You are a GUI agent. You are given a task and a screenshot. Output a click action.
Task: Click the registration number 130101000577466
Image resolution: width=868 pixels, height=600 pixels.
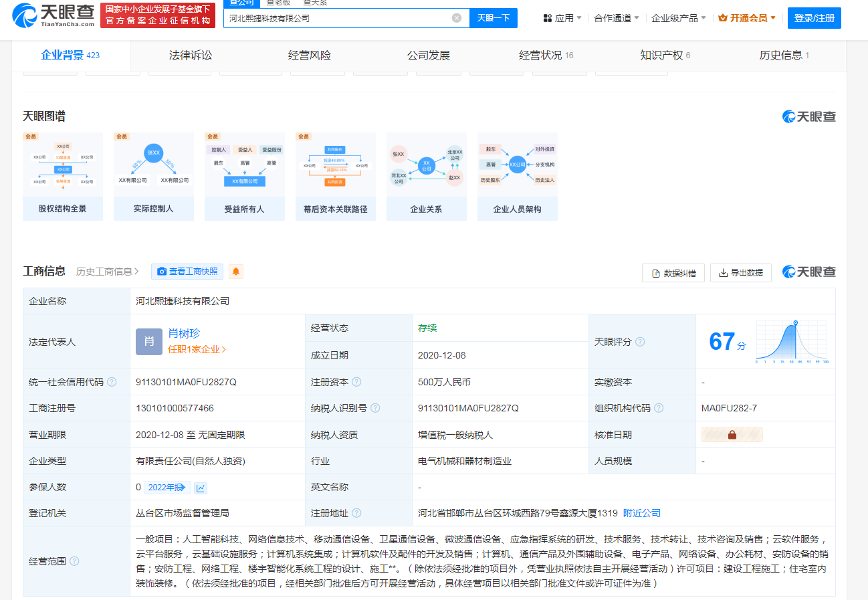pos(175,408)
